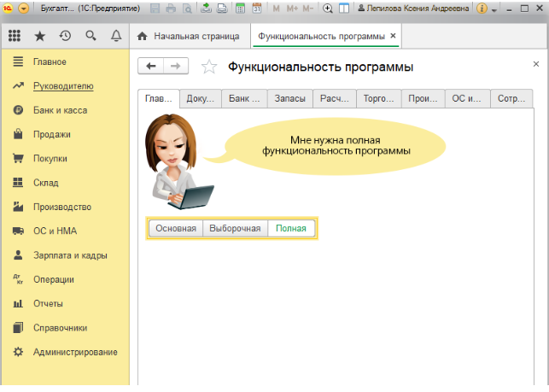Screen dimensions: 549x392
Task: Click the 1C logo icon
Action: click(8, 8)
